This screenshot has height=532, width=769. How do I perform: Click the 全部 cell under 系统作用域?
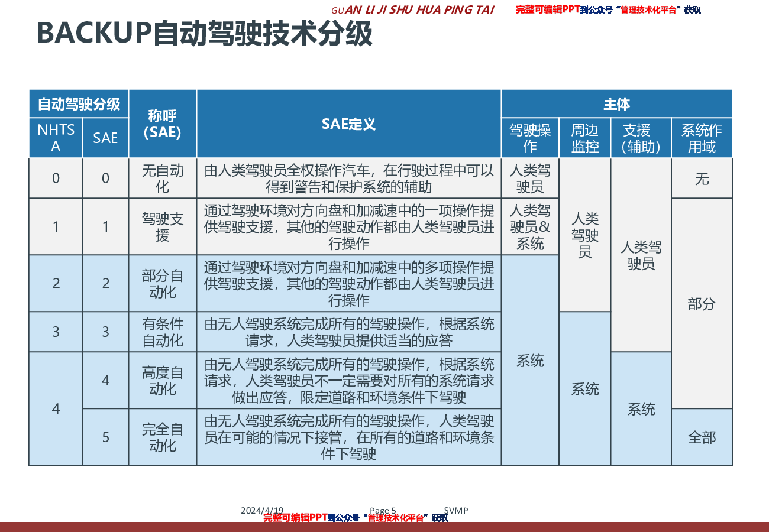tap(702, 437)
